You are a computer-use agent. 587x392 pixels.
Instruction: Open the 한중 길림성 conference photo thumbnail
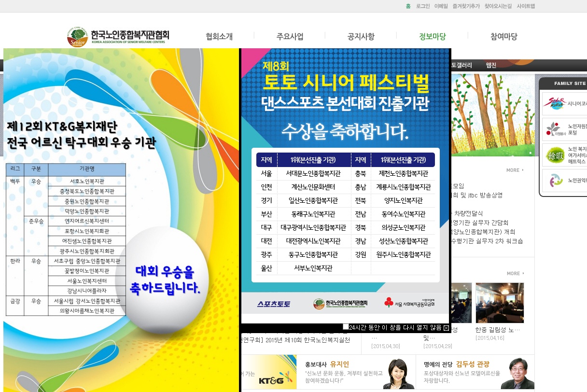[x=500, y=303]
